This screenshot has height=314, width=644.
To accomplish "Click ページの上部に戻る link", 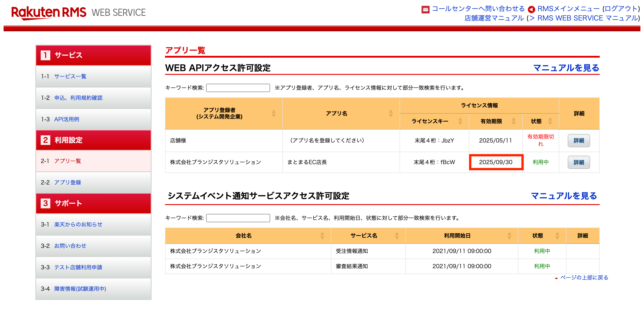I will point(584,278).
